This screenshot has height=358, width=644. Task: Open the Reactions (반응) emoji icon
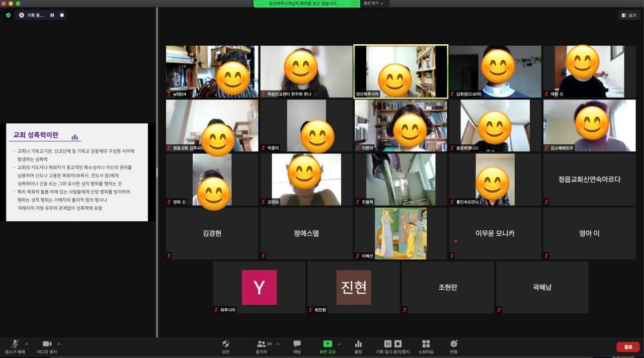pos(454,344)
